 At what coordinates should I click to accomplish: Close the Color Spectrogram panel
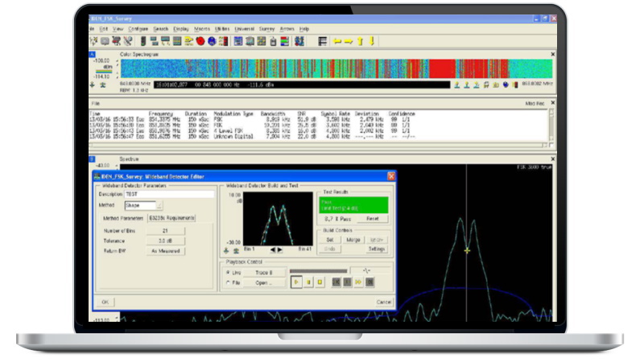click(x=552, y=55)
